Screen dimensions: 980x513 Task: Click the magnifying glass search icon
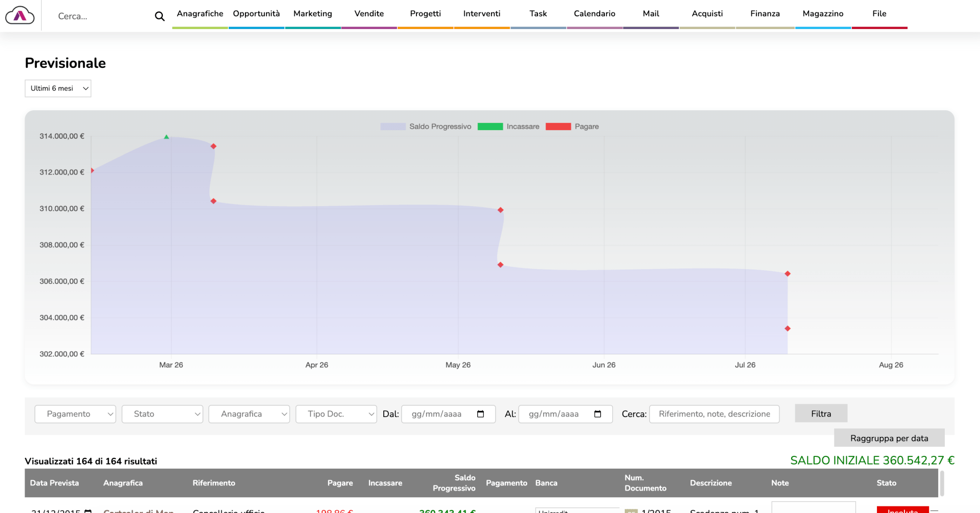[159, 16]
